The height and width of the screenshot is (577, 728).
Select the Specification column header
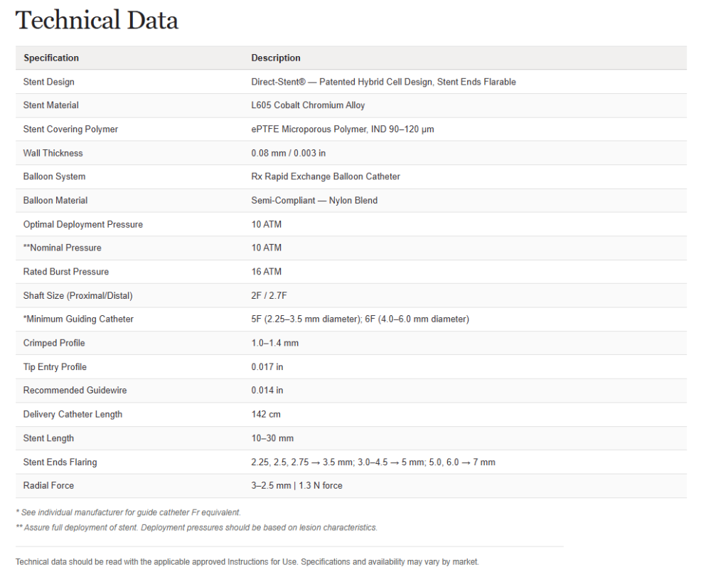point(51,58)
